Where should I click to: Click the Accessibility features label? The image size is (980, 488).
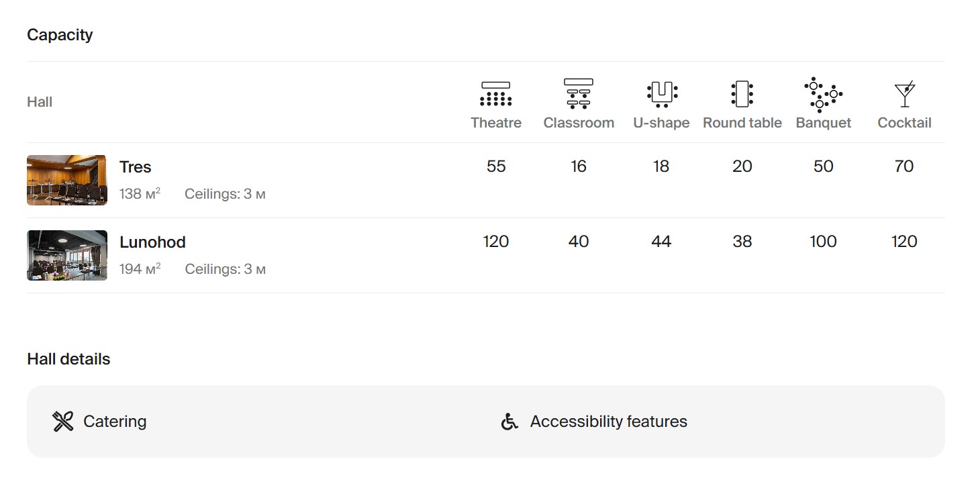click(x=608, y=422)
